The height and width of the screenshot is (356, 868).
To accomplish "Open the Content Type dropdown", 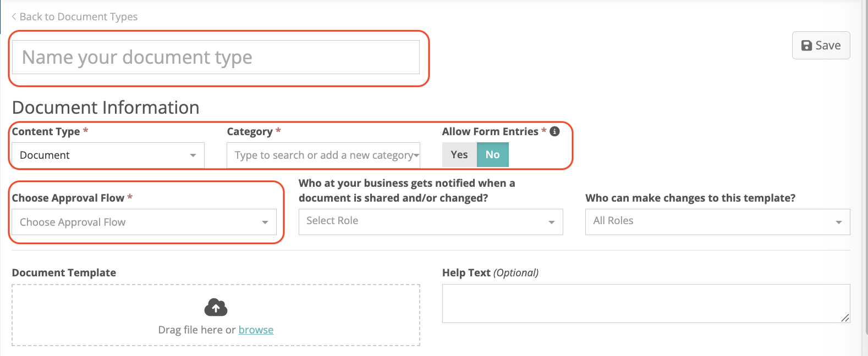I will pyautogui.click(x=108, y=155).
